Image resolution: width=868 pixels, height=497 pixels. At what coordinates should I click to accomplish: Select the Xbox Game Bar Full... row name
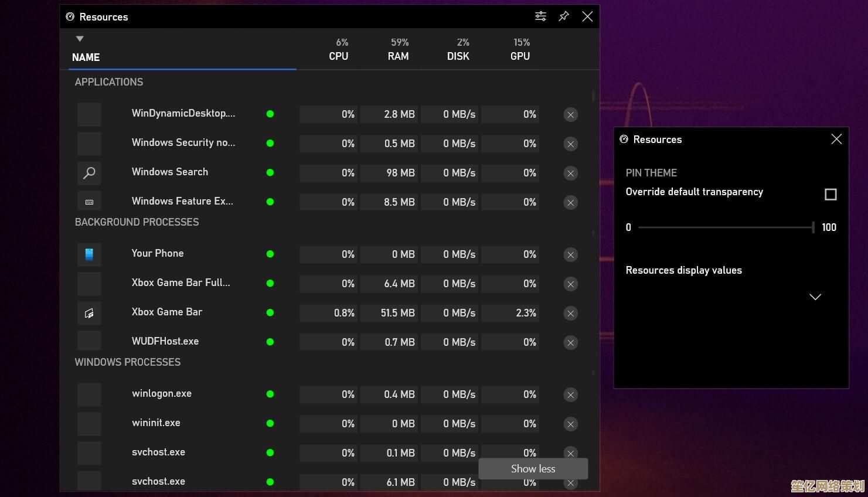tap(181, 282)
